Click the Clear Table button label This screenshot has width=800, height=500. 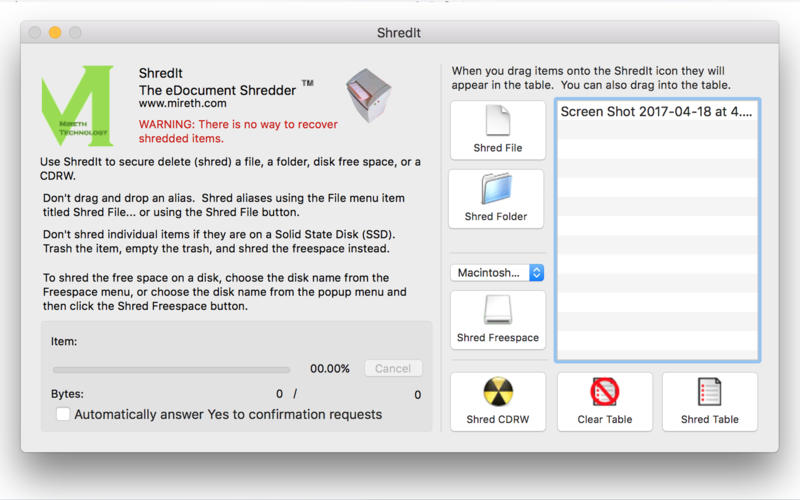click(x=605, y=419)
